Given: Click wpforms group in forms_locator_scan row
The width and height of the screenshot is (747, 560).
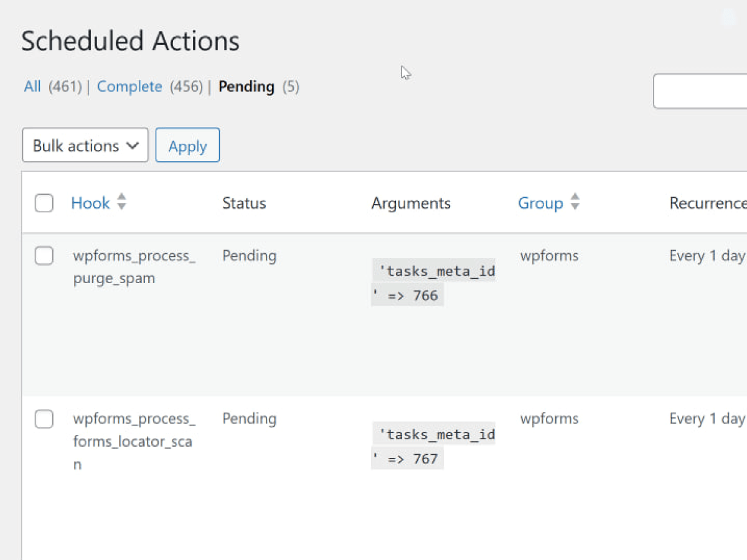Looking at the screenshot, I should pos(549,419).
